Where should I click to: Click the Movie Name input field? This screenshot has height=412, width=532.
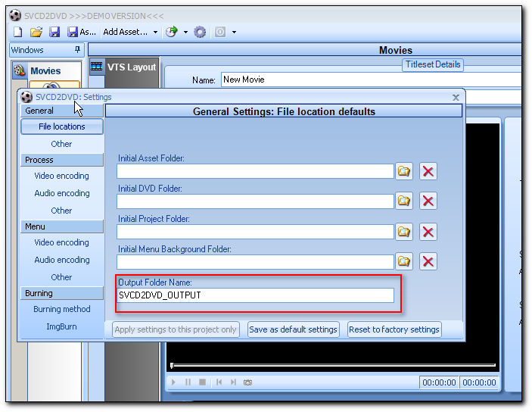click(371, 80)
